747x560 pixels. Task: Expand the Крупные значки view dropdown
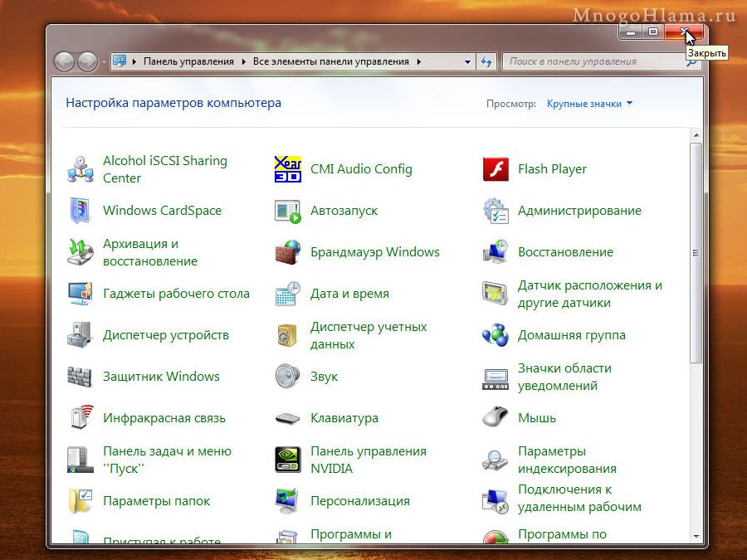point(589,104)
